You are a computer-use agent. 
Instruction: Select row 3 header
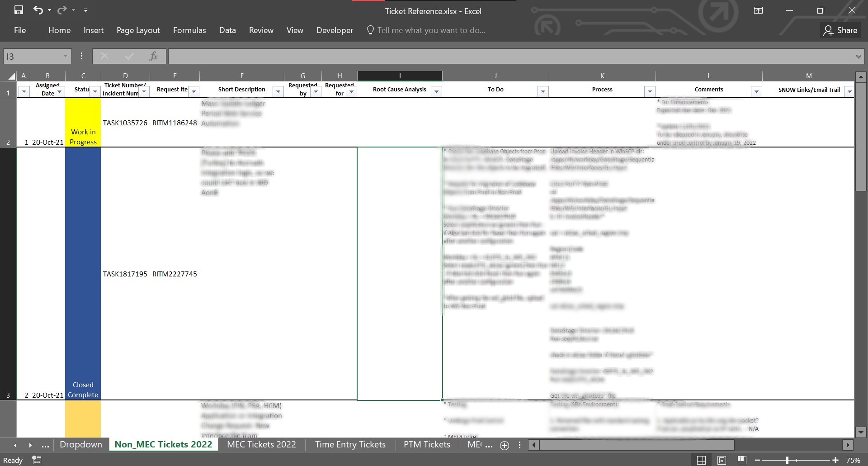[x=8, y=274]
